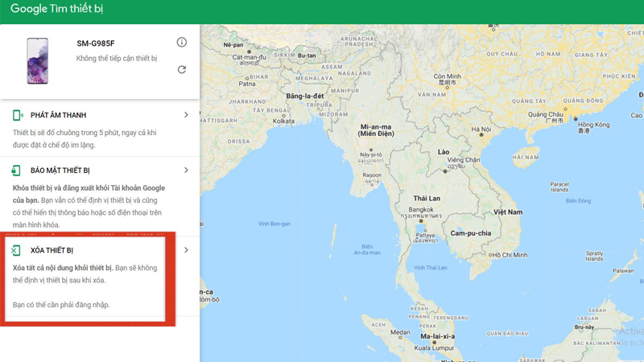The image size is (644, 362).
Task: Click Bu-tan label on the map
Action: point(307,56)
